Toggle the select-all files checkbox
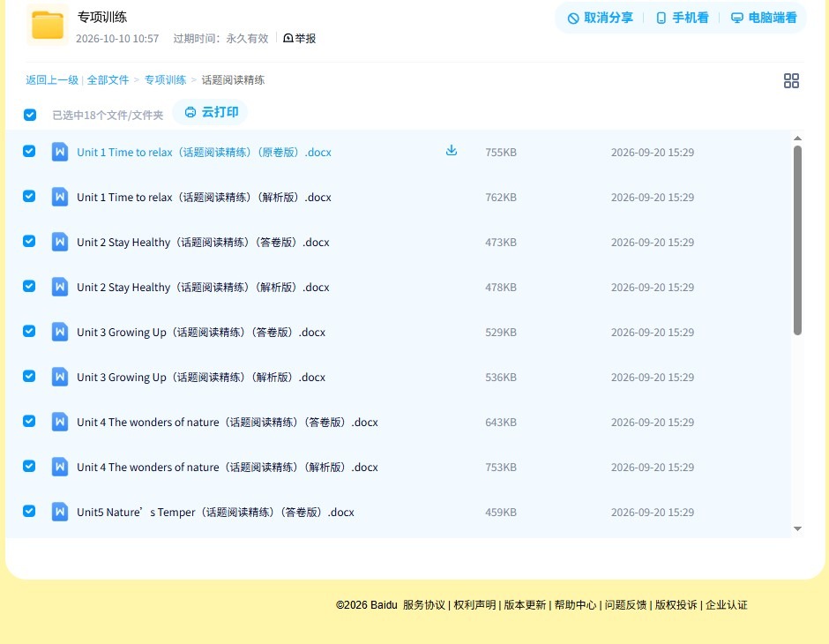Image resolution: width=829 pixels, height=644 pixels. click(30, 115)
